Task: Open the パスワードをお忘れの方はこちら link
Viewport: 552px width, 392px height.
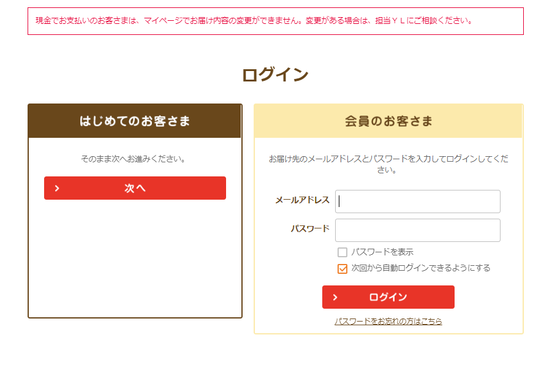Action: pyautogui.click(x=388, y=322)
